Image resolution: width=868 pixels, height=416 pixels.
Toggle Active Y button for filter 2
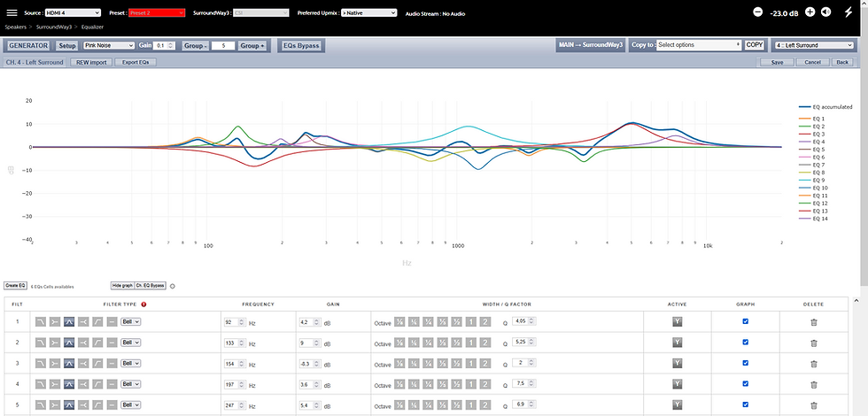click(677, 343)
